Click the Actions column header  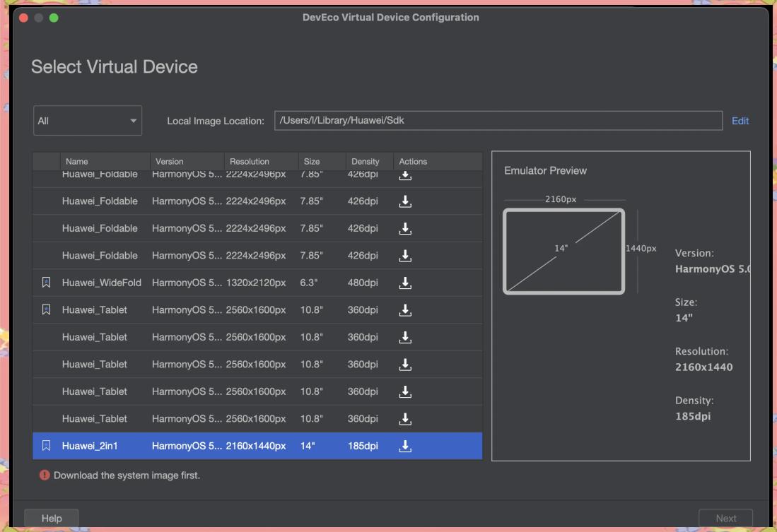click(x=438, y=162)
